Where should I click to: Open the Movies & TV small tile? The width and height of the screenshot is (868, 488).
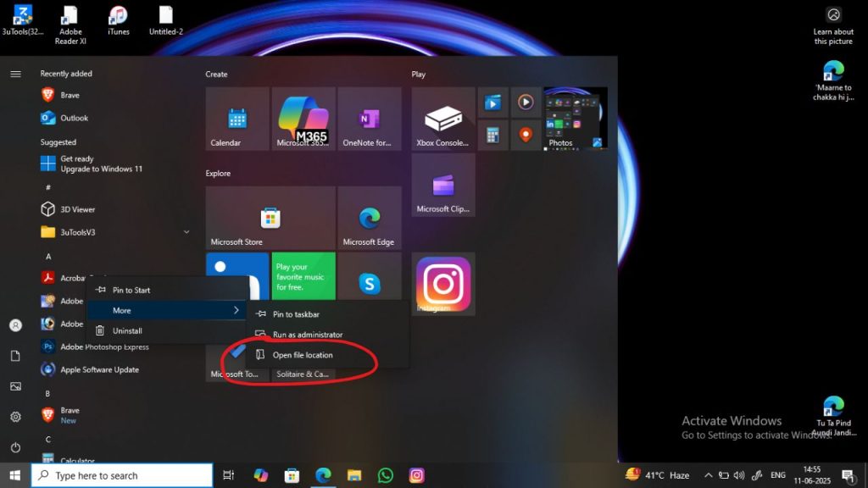(492, 102)
